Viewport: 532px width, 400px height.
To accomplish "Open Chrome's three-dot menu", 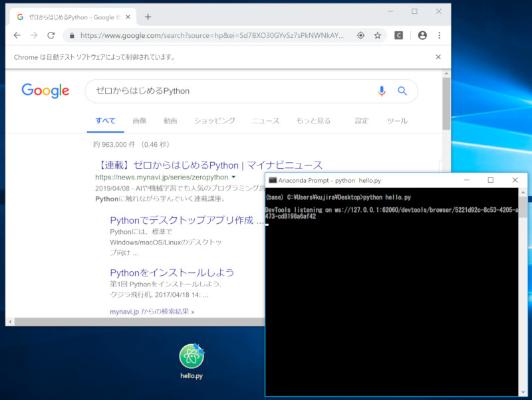I will click(x=440, y=35).
